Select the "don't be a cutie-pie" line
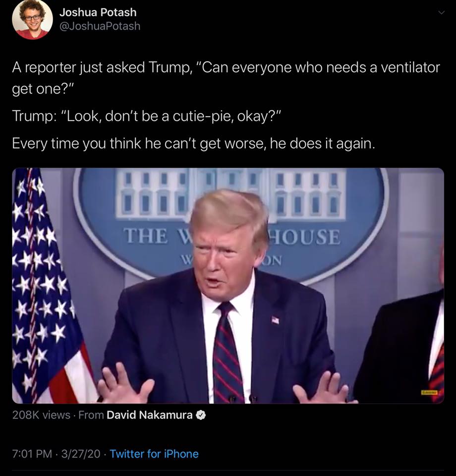This screenshot has width=456, height=476. click(x=147, y=116)
